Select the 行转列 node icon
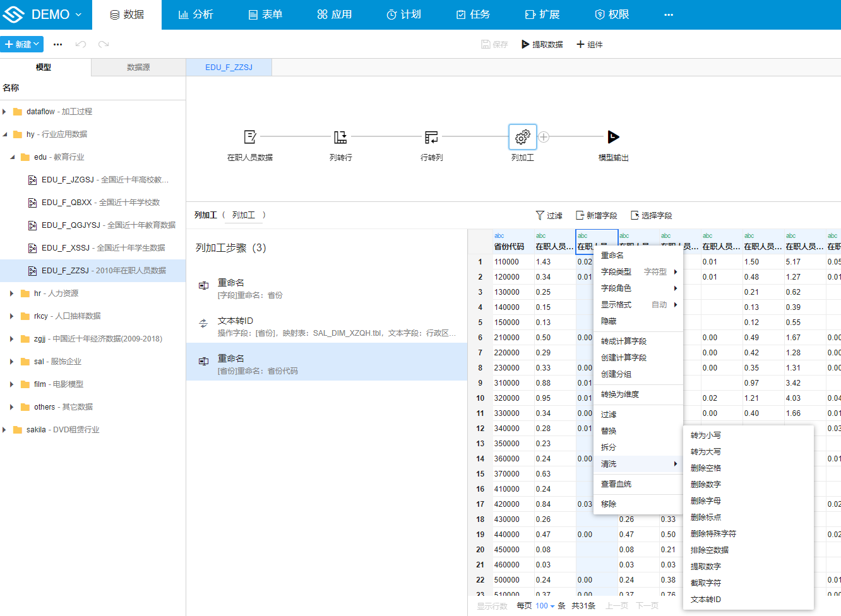The width and height of the screenshot is (841, 616). 431,137
